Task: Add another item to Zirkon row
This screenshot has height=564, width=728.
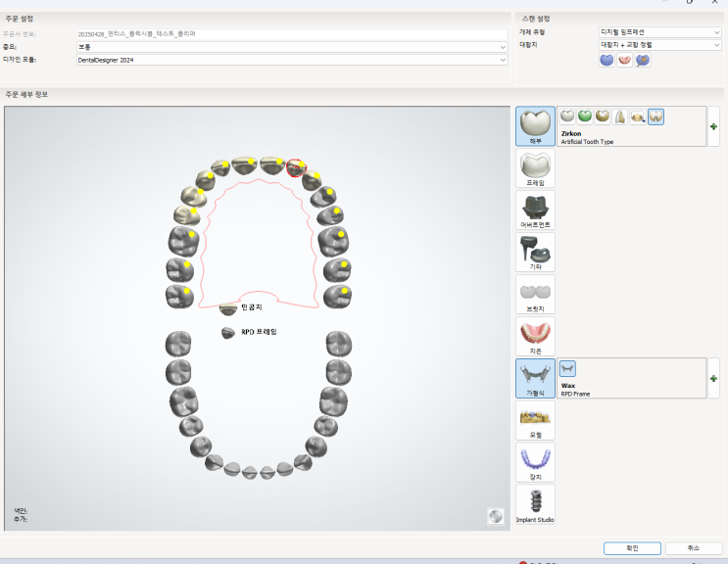Action: pos(713,126)
